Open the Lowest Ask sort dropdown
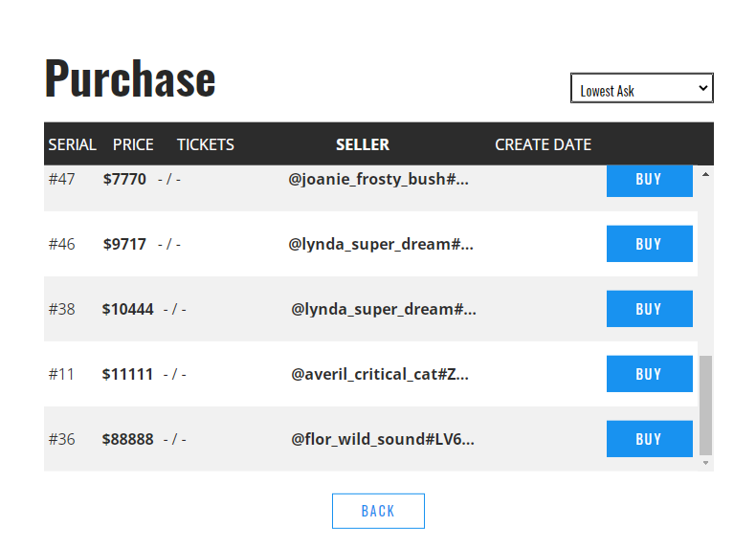The width and height of the screenshot is (756, 549). [641, 89]
